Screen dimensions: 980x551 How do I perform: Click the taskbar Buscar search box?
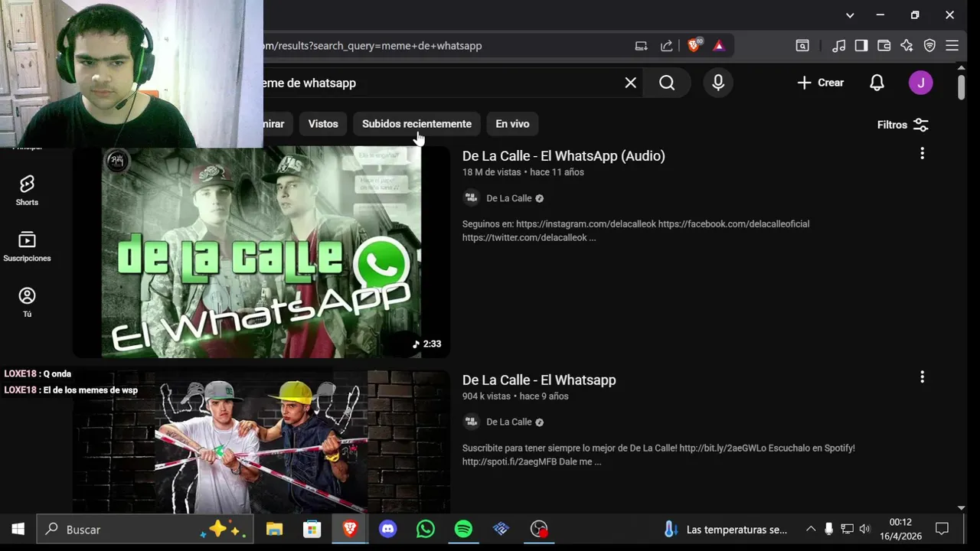(x=143, y=529)
